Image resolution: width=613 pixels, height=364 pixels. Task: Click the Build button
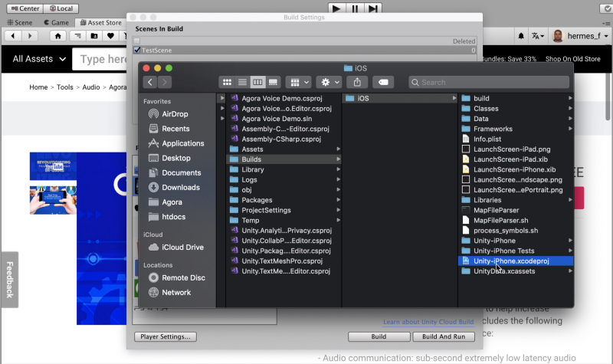pyautogui.click(x=379, y=336)
